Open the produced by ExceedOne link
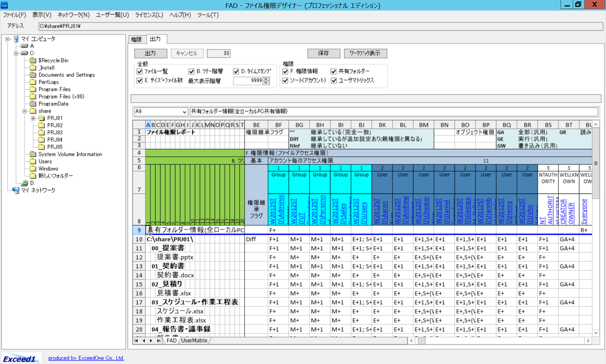Screen dimensions: 606x364 [x=86, y=358]
